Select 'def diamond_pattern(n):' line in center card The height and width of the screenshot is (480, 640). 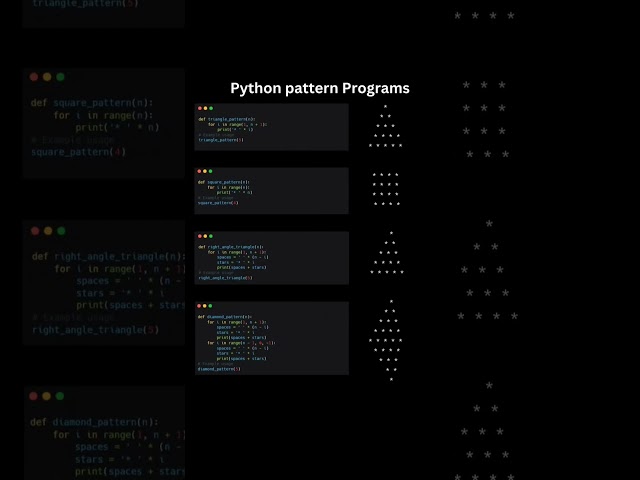click(x=224, y=317)
